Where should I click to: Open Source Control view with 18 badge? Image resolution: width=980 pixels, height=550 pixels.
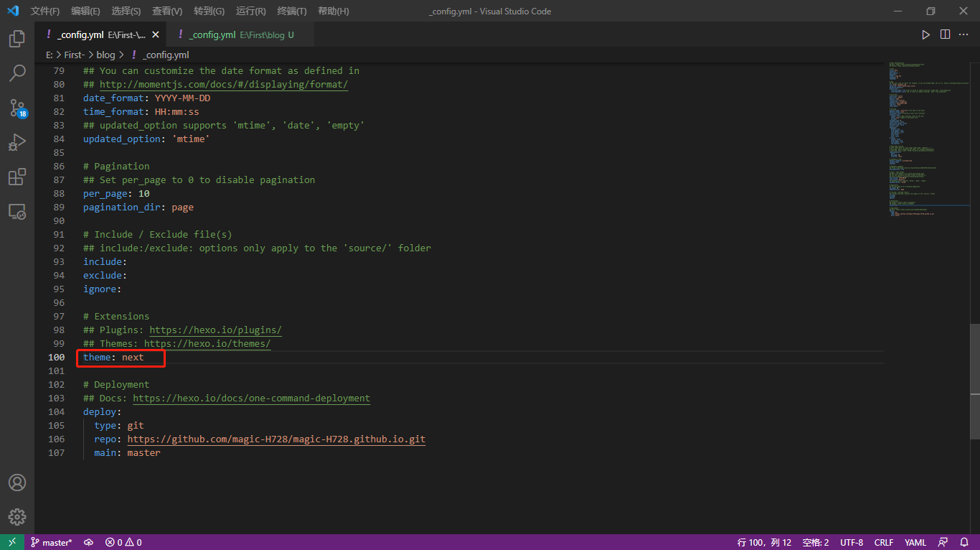click(17, 108)
